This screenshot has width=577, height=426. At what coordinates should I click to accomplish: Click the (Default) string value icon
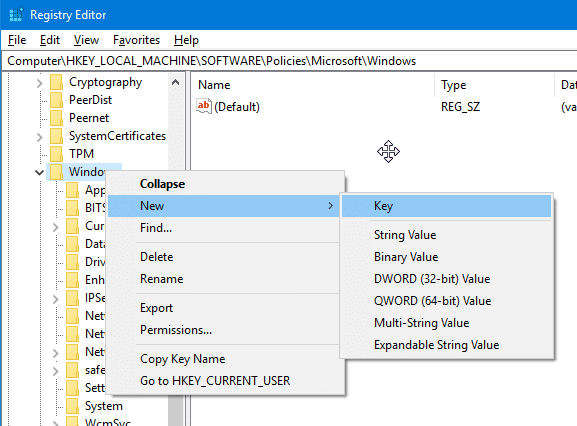click(203, 107)
